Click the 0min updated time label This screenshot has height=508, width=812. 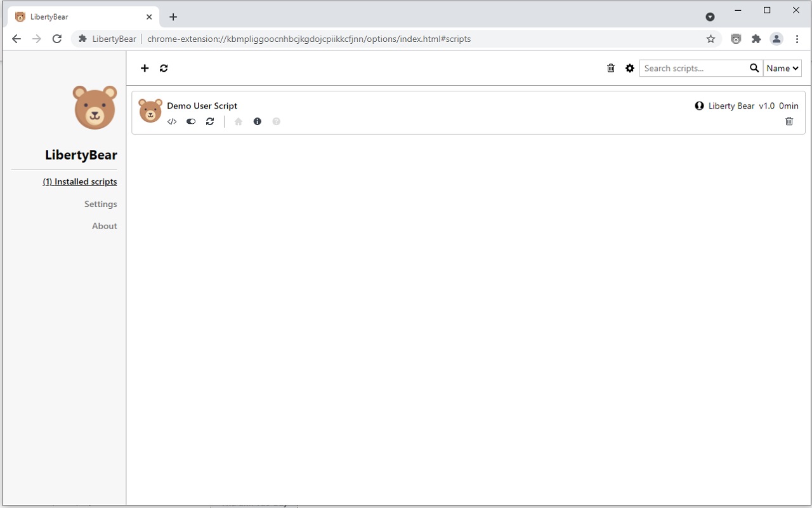pos(789,106)
